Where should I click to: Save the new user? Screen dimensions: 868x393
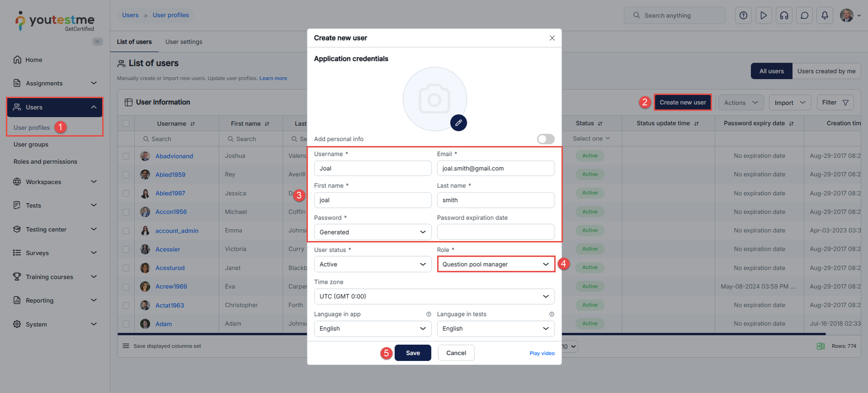coord(413,353)
